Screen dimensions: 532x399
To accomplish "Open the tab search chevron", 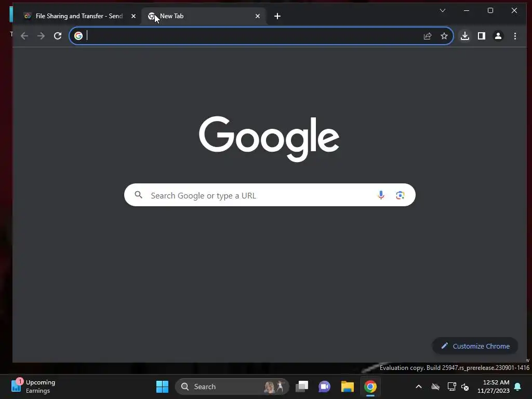I will [443, 10].
